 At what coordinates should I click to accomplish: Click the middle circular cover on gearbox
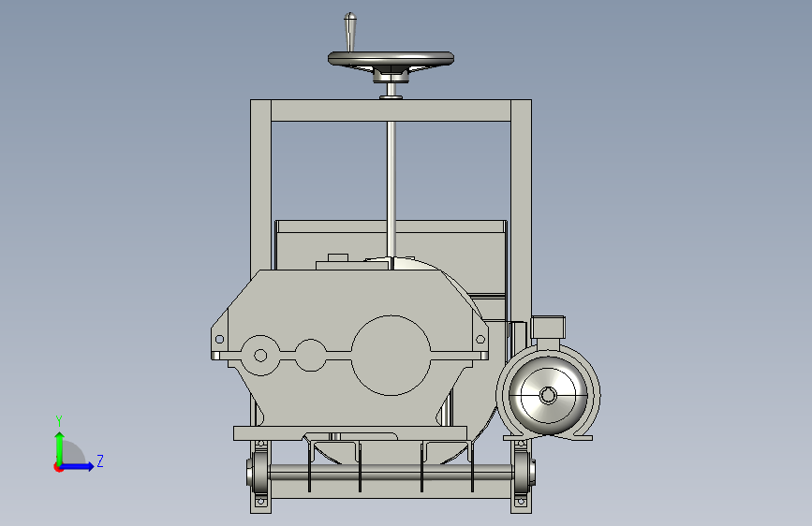(310, 355)
